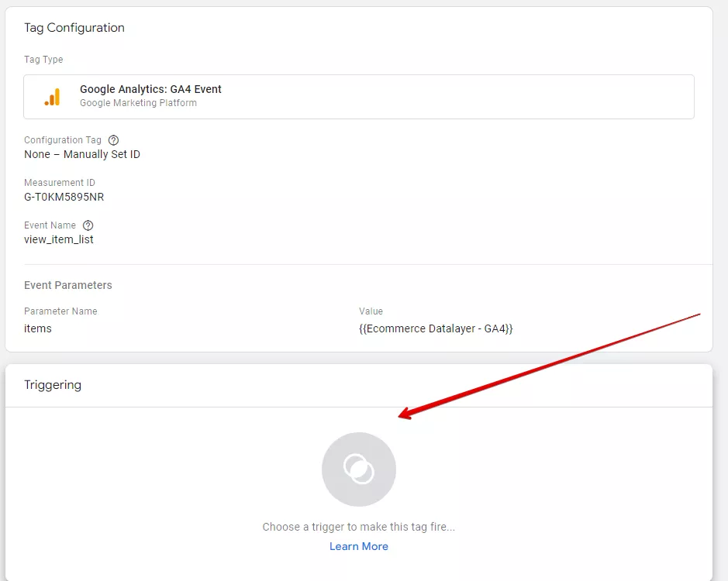Click None – Manually Set ID value

pyautogui.click(x=82, y=154)
